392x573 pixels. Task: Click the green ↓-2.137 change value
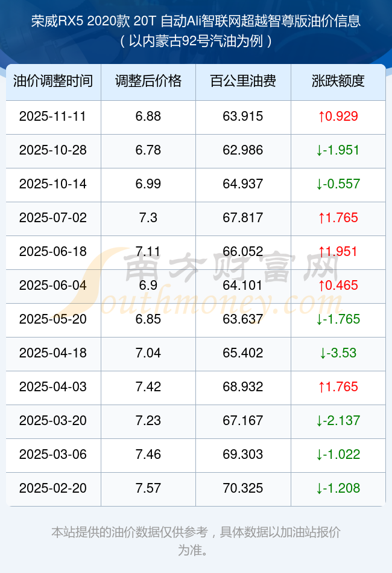click(338, 420)
